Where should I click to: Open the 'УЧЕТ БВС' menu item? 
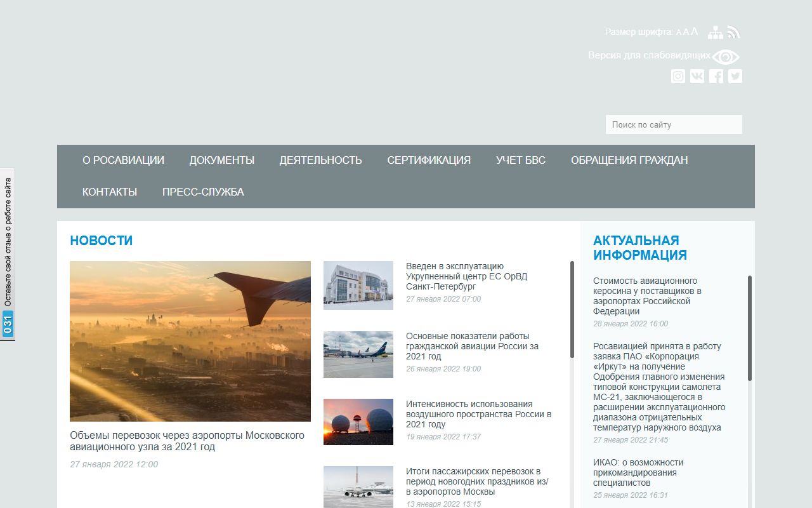pos(521,160)
